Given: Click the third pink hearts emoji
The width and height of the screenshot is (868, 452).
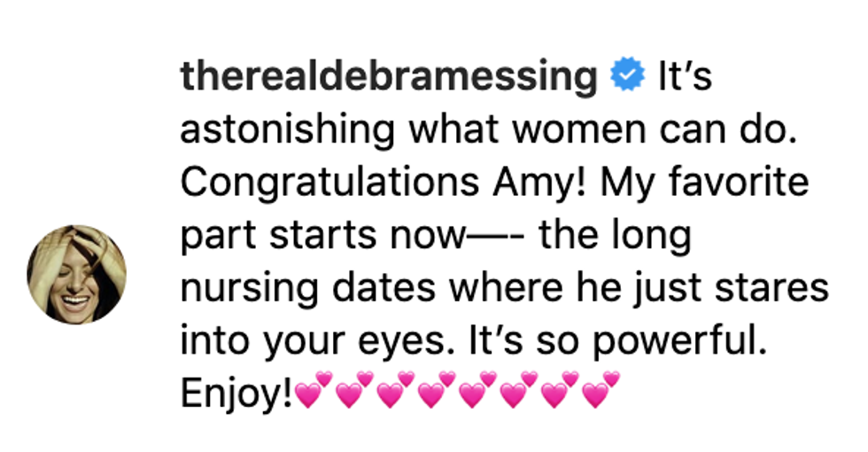Looking at the screenshot, I should (395, 390).
